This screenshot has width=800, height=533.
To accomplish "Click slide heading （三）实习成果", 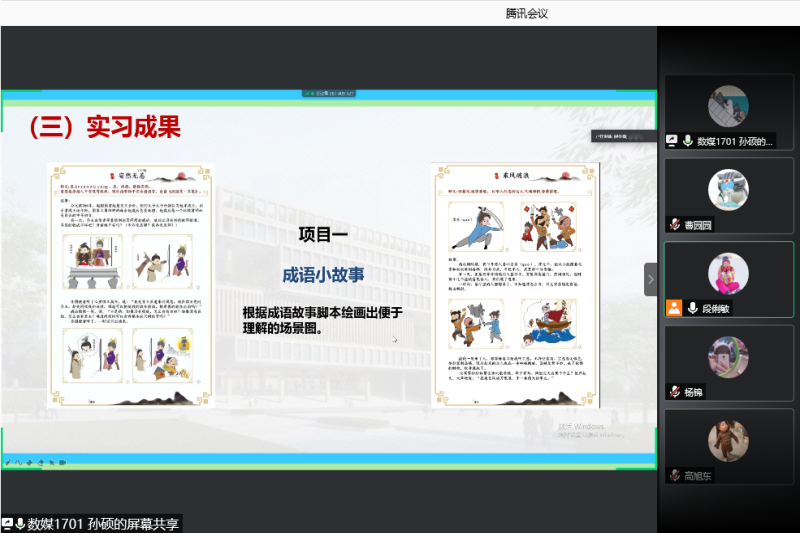I will [104, 126].
